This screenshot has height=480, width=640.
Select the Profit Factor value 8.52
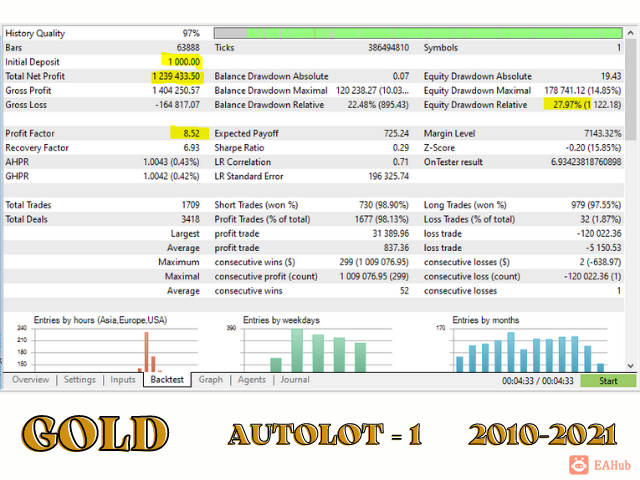[191, 133]
